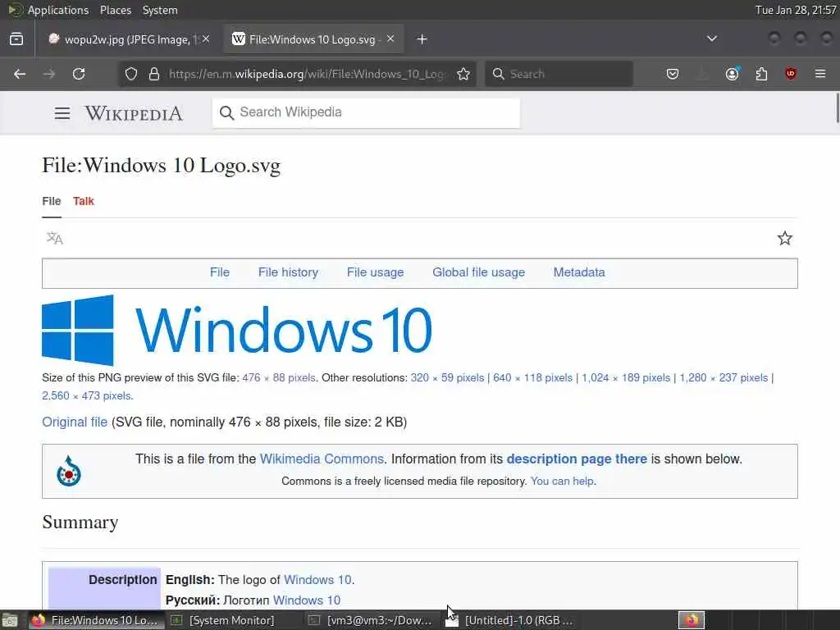Click the Firefox address bar URL
This screenshot has height=630, width=840.
(x=307, y=74)
